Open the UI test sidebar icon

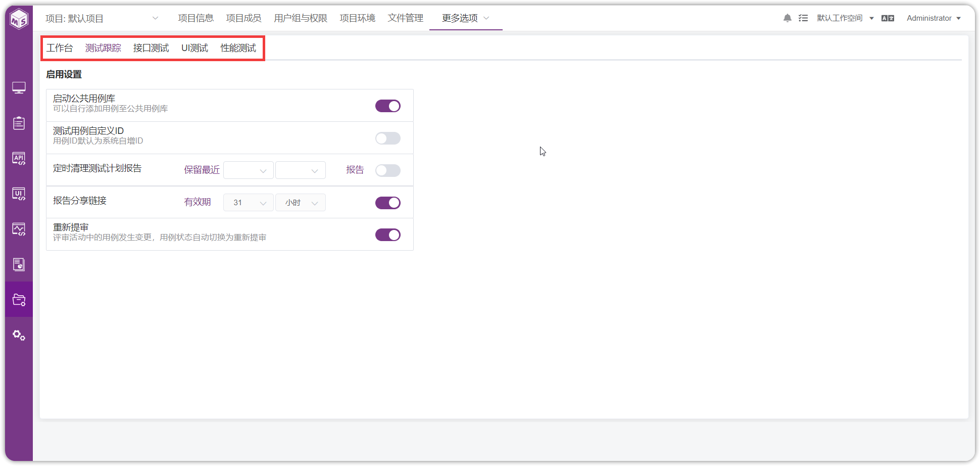[x=19, y=194]
